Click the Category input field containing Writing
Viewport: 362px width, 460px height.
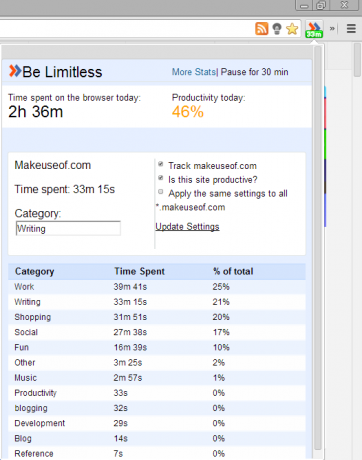click(68, 229)
